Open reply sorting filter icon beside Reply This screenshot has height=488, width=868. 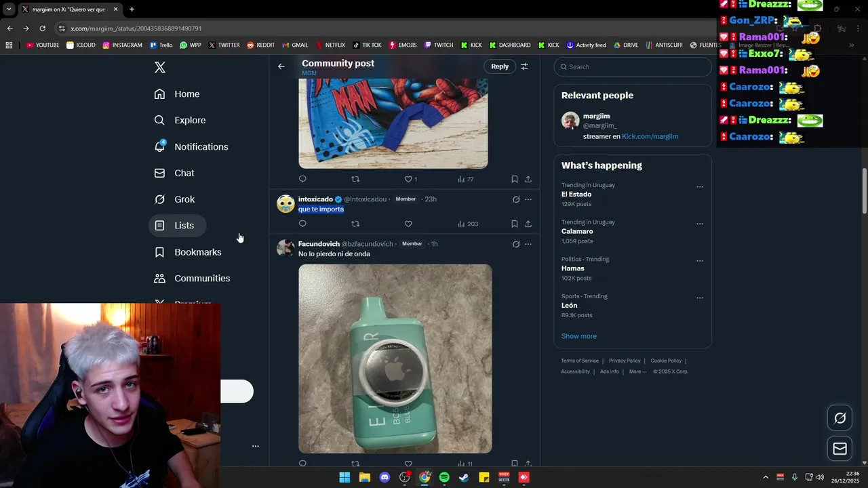pos(524,66)
